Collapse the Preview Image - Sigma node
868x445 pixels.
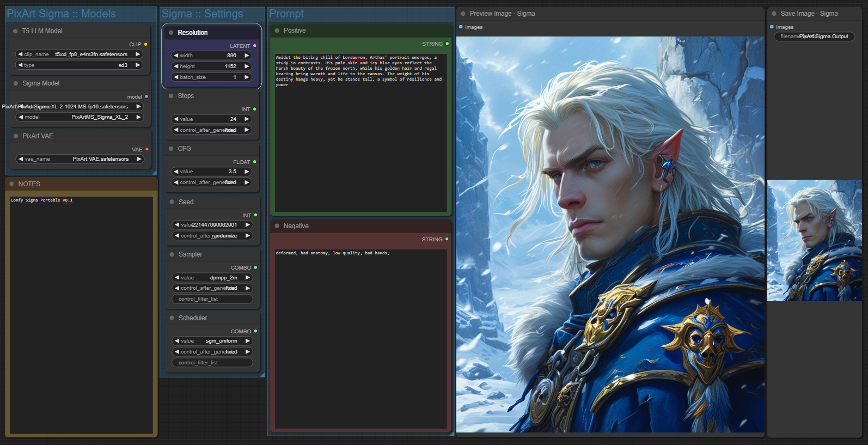(463, 14)
